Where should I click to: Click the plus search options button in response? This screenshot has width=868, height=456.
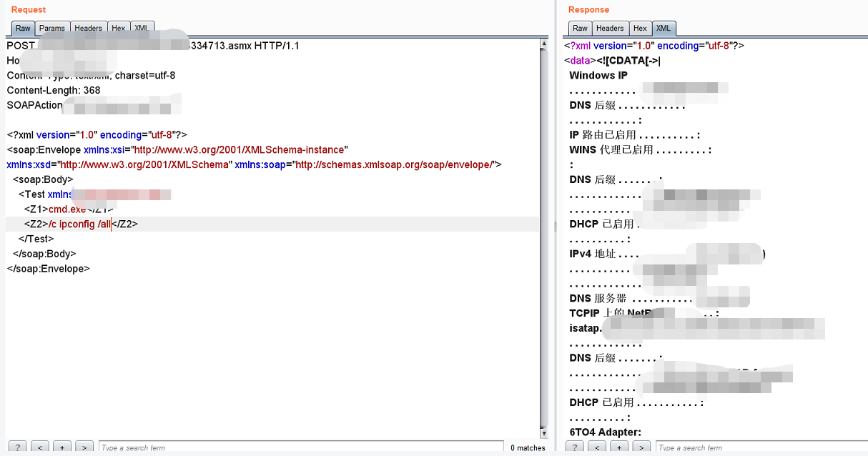tap(619, 447)
